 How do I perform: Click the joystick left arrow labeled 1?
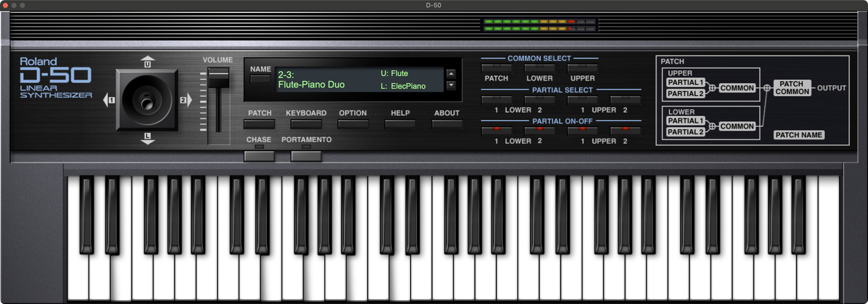(109, 100)
